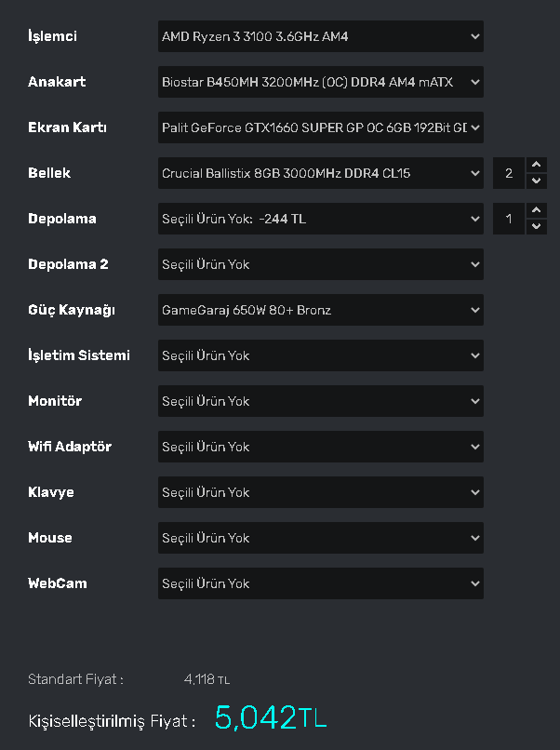
Task: Increase Depolama quantity with up arrow
Action: (x=536, y=211)
